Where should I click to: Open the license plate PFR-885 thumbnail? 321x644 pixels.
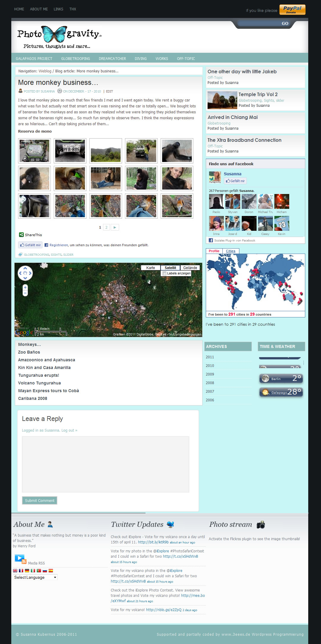pos(70,151)
